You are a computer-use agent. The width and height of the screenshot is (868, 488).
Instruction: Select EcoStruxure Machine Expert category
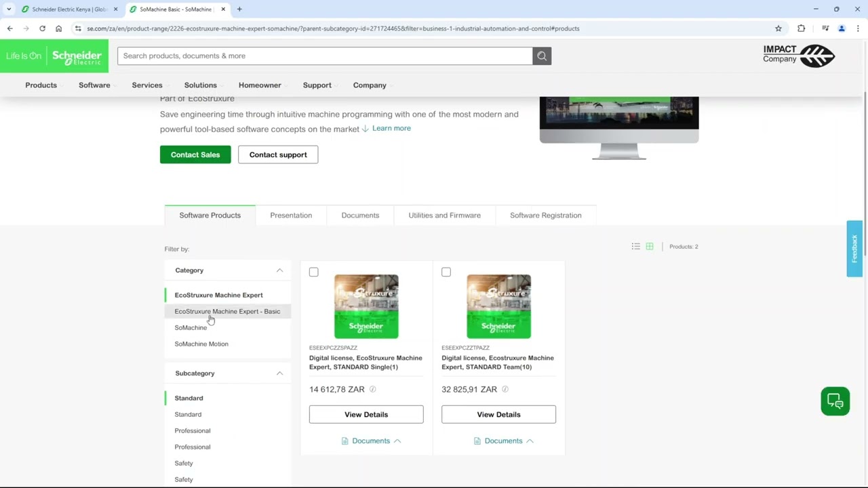pyautogui.click(x=218, y=295)
